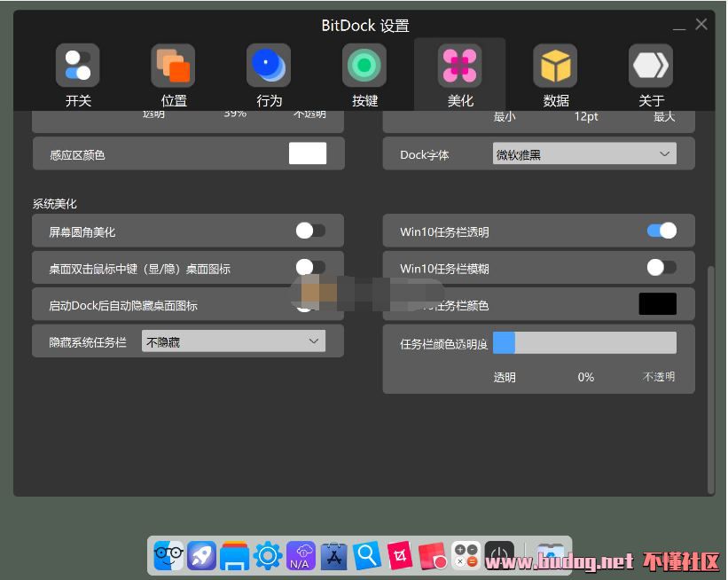Launch the rocket icon in the dock
The width and height of the screenshot is (728, 580).
tap(201, 556)
